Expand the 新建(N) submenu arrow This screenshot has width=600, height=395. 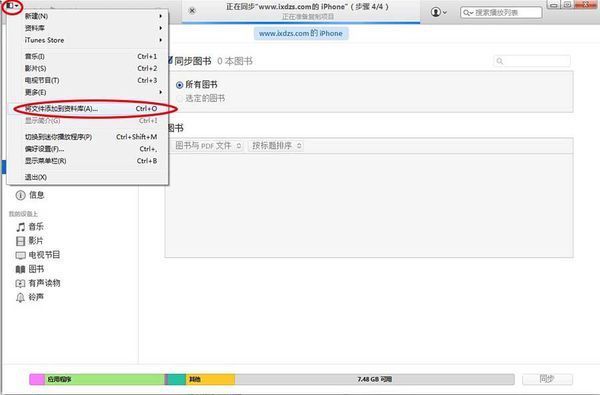[x=161, y=16]
